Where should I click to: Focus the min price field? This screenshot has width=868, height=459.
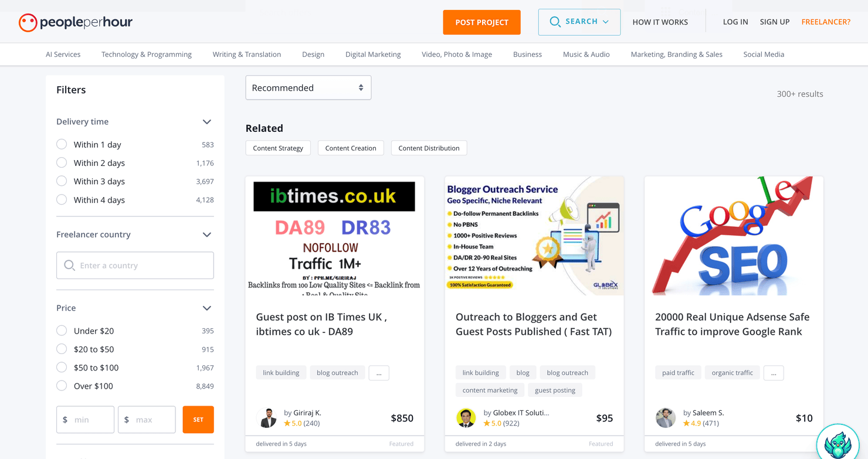85,420
